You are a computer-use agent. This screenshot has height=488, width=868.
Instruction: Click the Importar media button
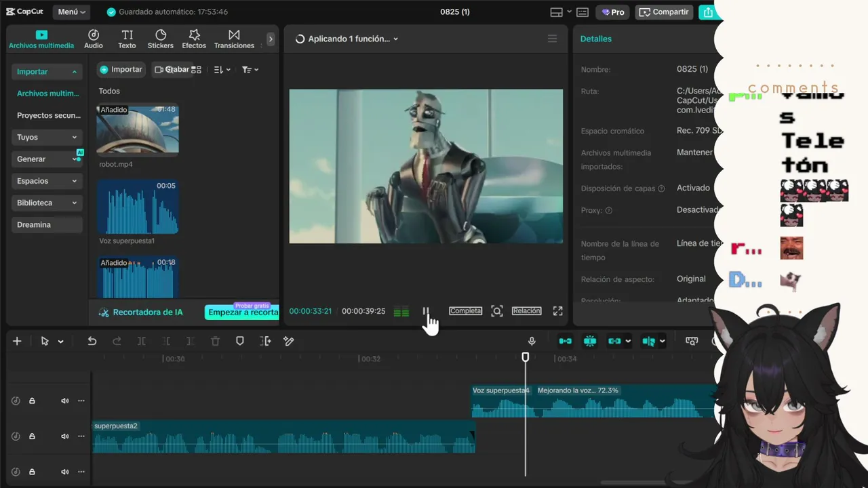121,69
